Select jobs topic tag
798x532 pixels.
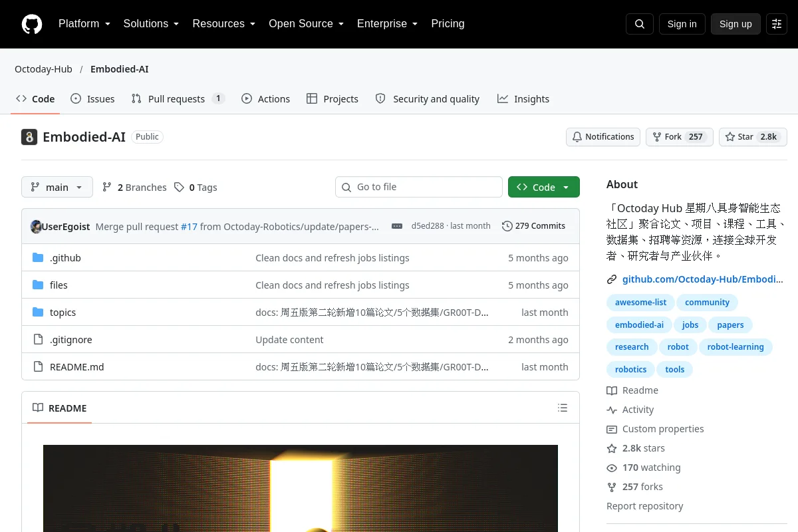(690, 325)
